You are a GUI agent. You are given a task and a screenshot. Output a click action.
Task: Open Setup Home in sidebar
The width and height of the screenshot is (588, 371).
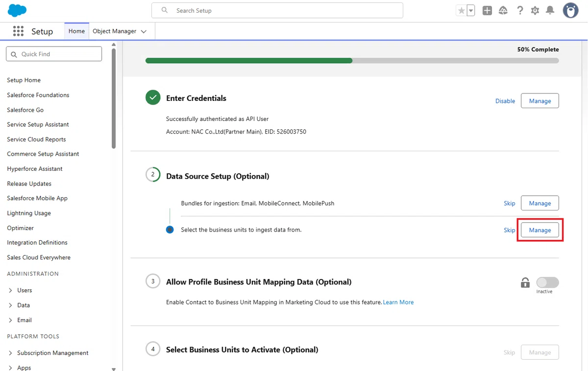[24, 80]
